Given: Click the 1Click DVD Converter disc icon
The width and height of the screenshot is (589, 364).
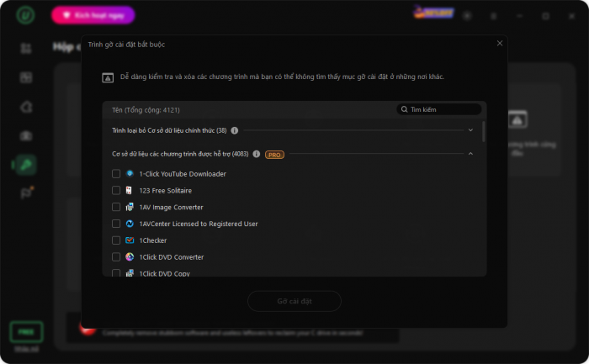Looking at the screenshot, I should (x=130, y=257).
